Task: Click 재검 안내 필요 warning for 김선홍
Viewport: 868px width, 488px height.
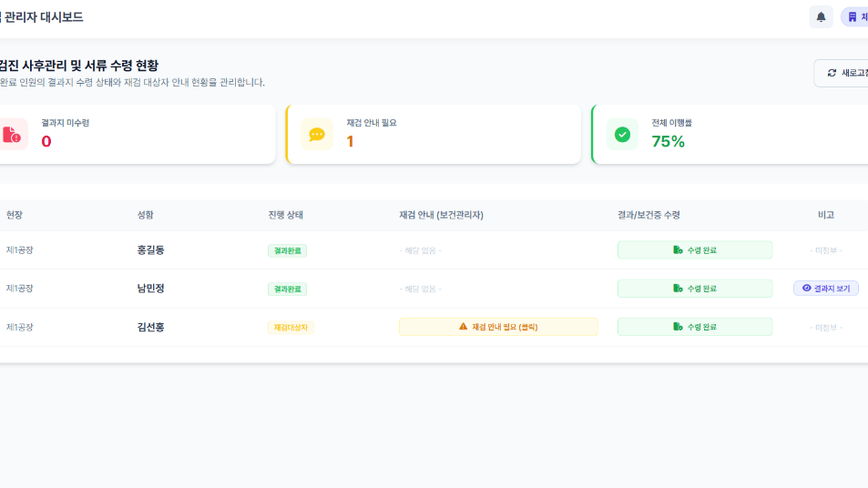Action: tap(498, 327)
